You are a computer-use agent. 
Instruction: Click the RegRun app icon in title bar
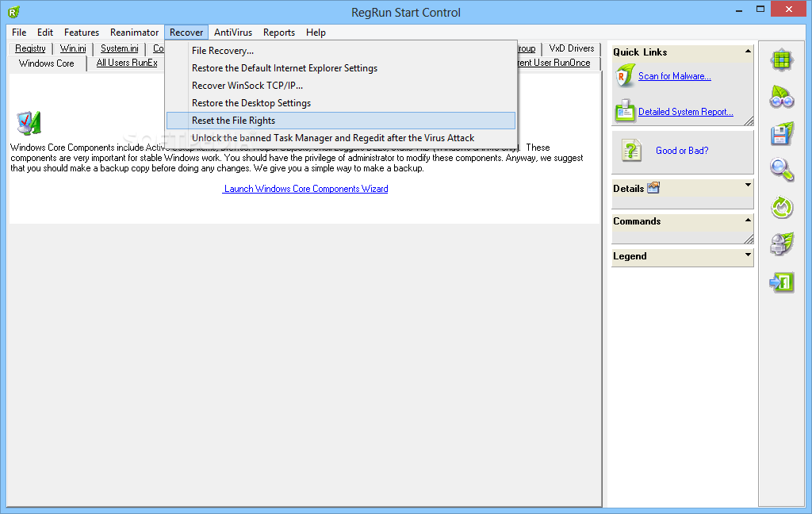point(14,12)
